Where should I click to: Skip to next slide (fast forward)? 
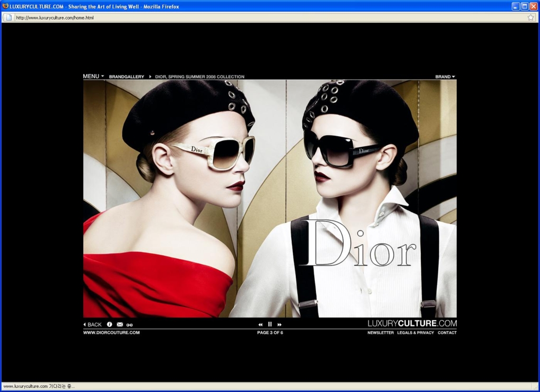point(279,324)
